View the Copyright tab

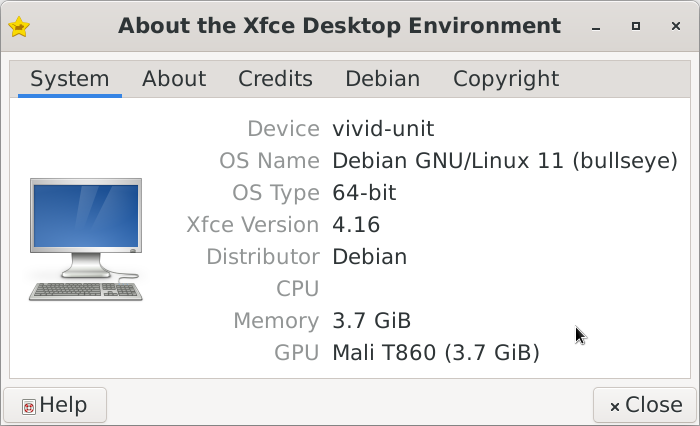(505, 79)
